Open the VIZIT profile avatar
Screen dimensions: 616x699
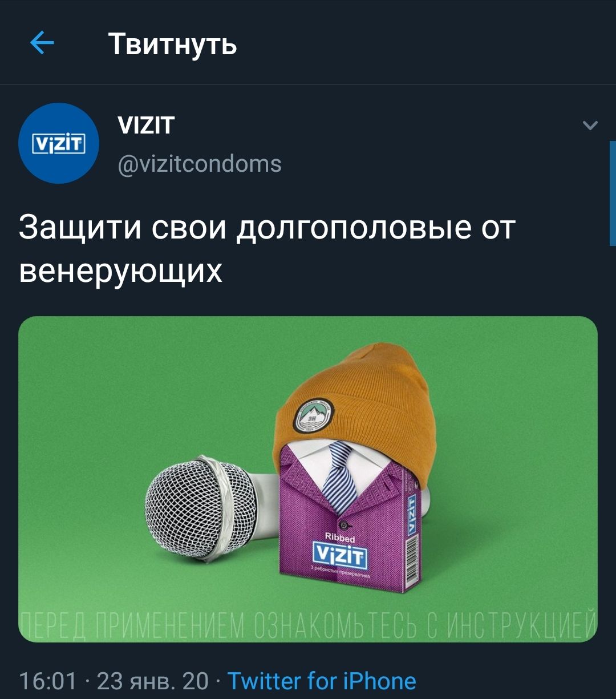click(x=59, y=143)
